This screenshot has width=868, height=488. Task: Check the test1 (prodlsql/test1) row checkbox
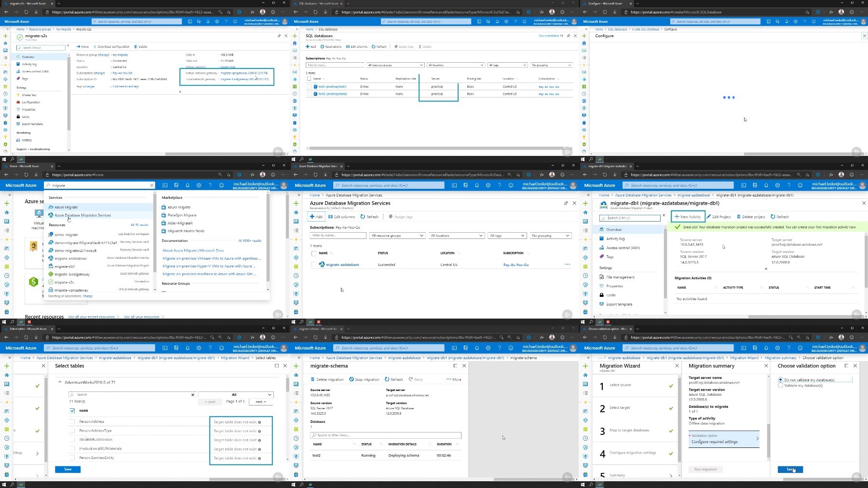[x=309, y=87]
